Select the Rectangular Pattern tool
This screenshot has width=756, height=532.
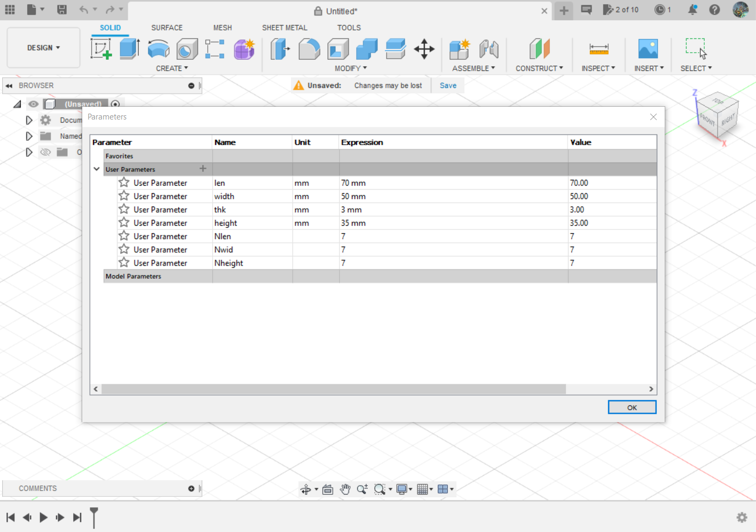point(215,49)
